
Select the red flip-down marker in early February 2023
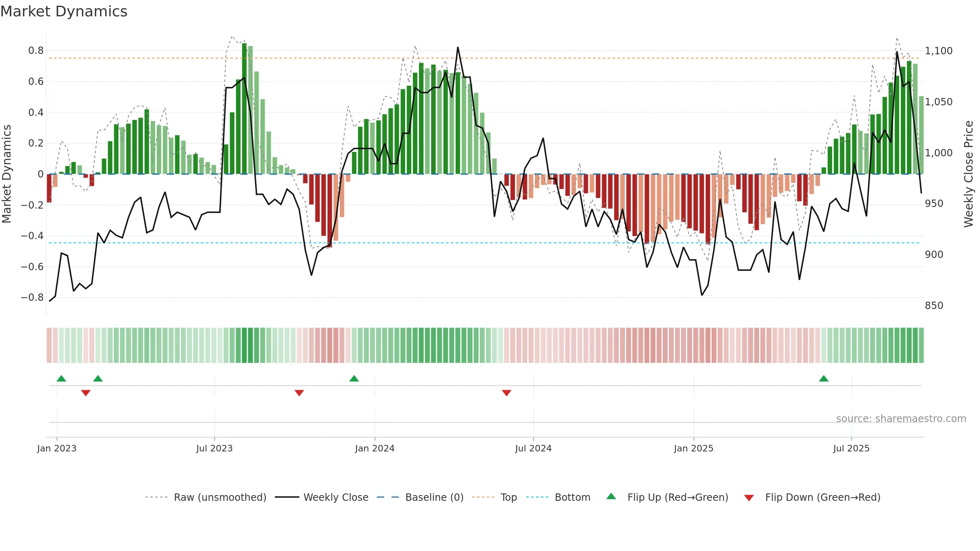point(86,393)
